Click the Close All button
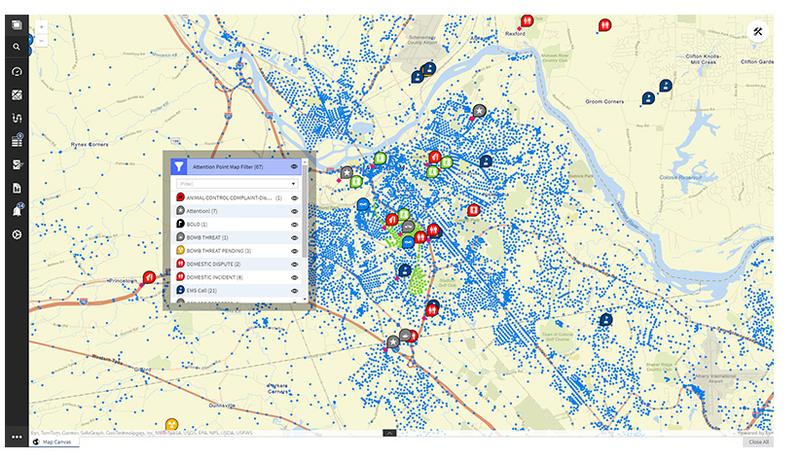Viewport: 800px width, 460px height. tap(759, 442)
